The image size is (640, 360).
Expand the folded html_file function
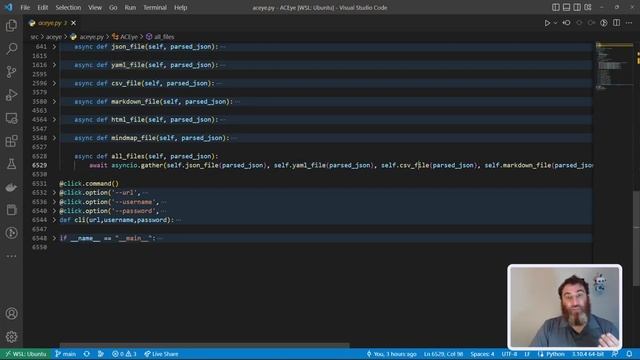pyautogui.click(x=54, y=120)
